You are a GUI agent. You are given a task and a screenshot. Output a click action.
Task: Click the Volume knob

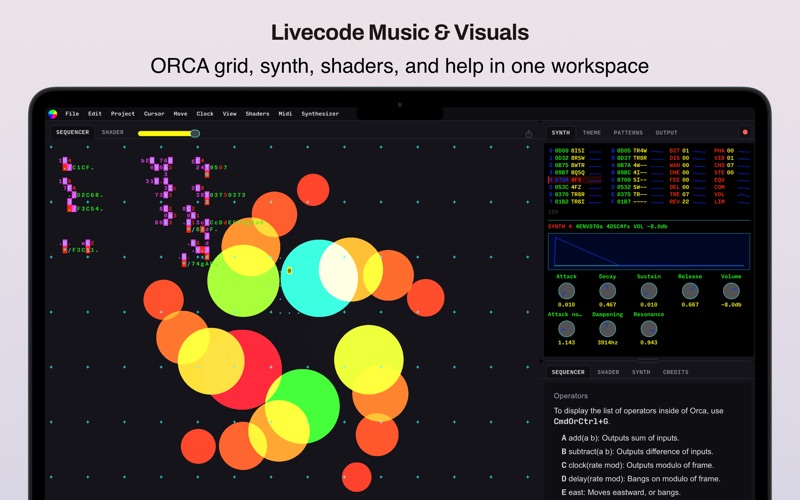(x=731, y=291)
